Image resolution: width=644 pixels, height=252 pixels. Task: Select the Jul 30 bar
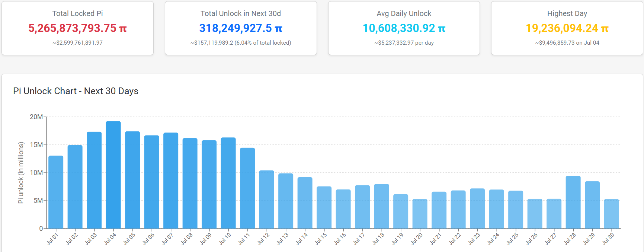point(611,214)
